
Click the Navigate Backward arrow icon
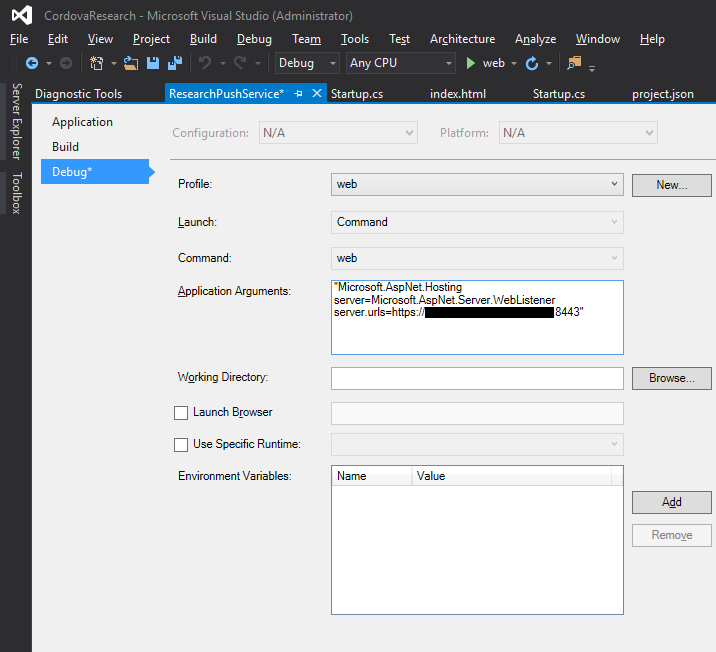click(31, 63)
